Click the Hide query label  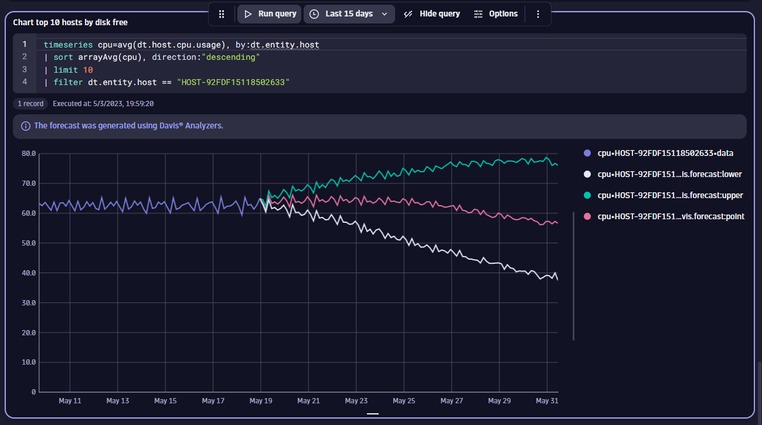(x=441, y=14)
